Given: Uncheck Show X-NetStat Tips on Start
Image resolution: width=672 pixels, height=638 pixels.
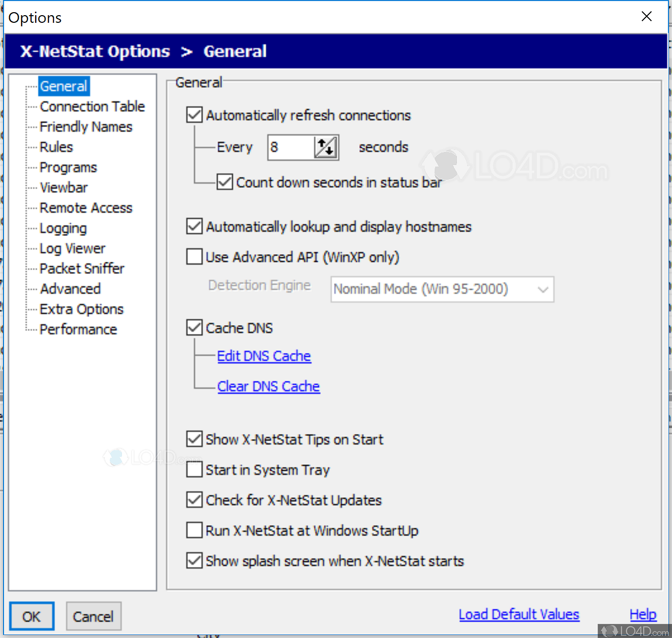Looking at the screenshot, I should [x=194, y=439].
